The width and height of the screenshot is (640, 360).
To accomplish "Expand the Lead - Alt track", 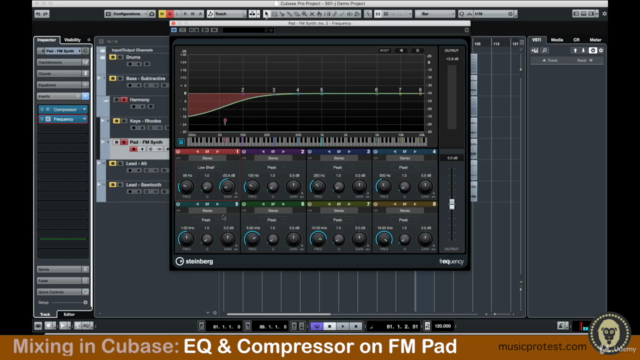I will tap(99, 163).
